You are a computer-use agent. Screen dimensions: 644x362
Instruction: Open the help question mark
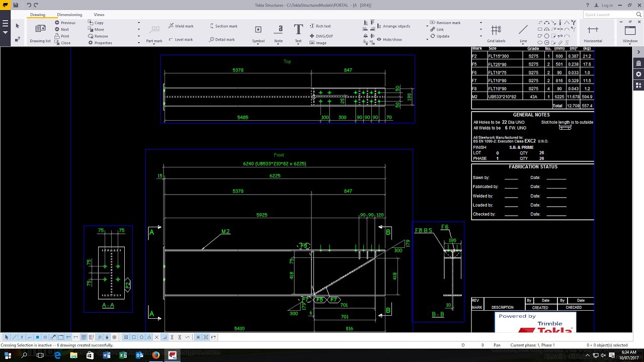pyautogui.click(x=587, y=5)
